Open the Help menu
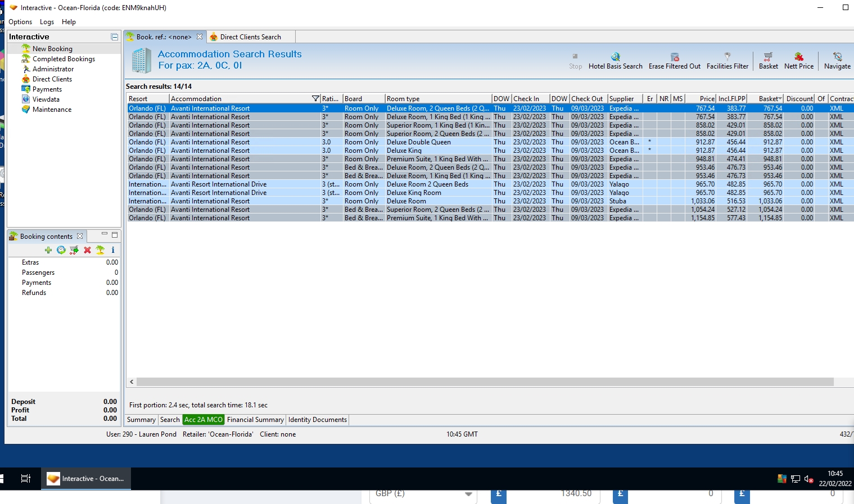 click(69, 22)
